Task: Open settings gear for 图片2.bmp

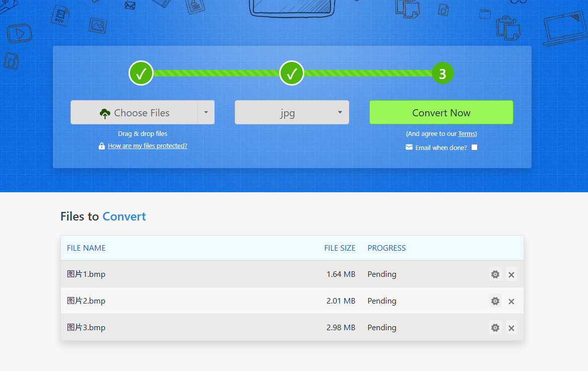Action: click(x=495, y=301)
